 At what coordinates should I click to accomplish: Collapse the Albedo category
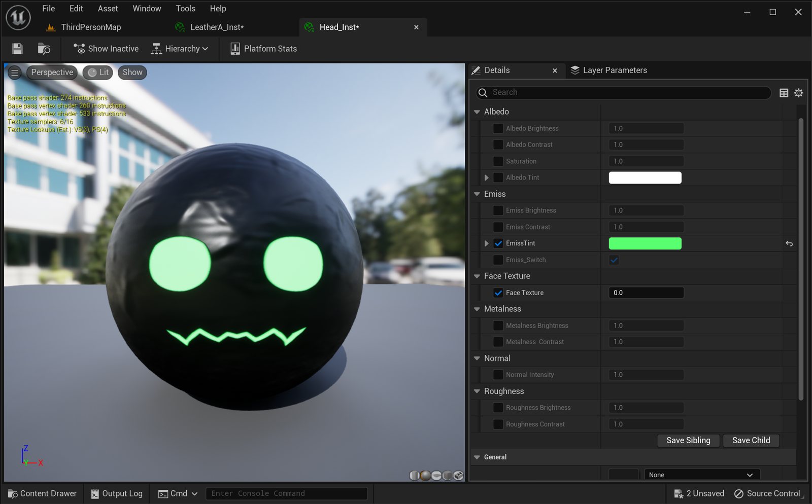click(x=477, y=112)
